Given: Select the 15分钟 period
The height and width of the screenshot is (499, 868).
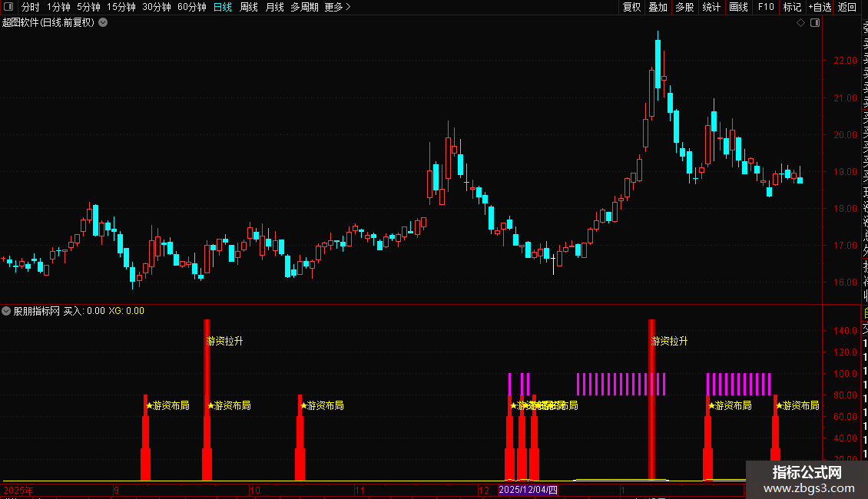Looking at the screenshot, I should [x=121, y=7].
